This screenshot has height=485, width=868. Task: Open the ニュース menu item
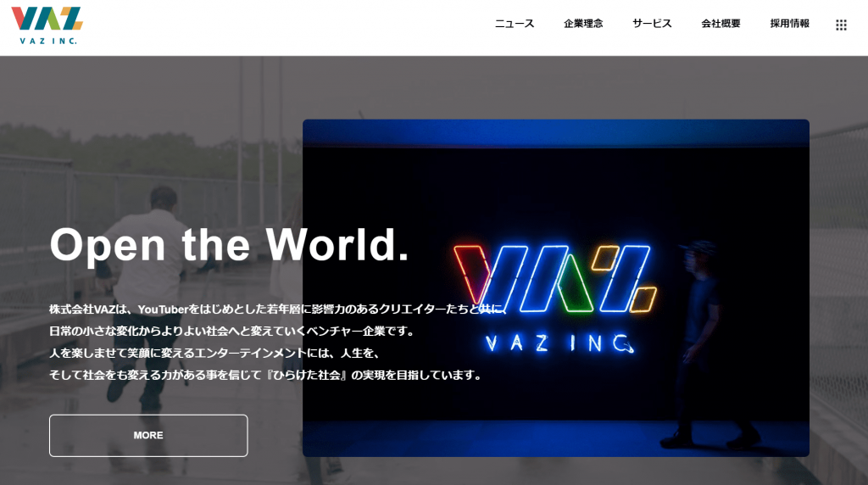coord(515,23)
